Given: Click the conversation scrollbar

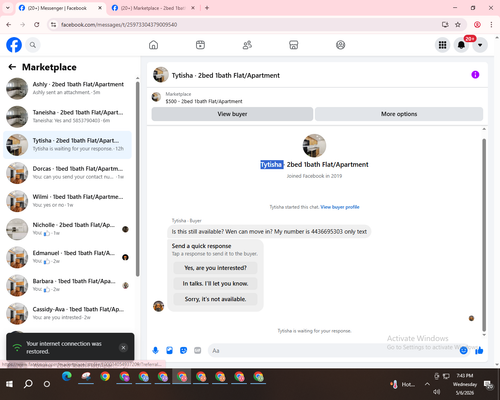Looking at the screenshot, I should click(x=484, y=235).
